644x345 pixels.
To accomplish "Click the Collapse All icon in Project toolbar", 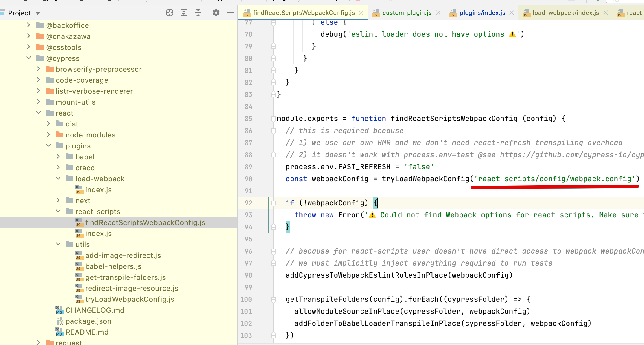I will tap(198, 13).
